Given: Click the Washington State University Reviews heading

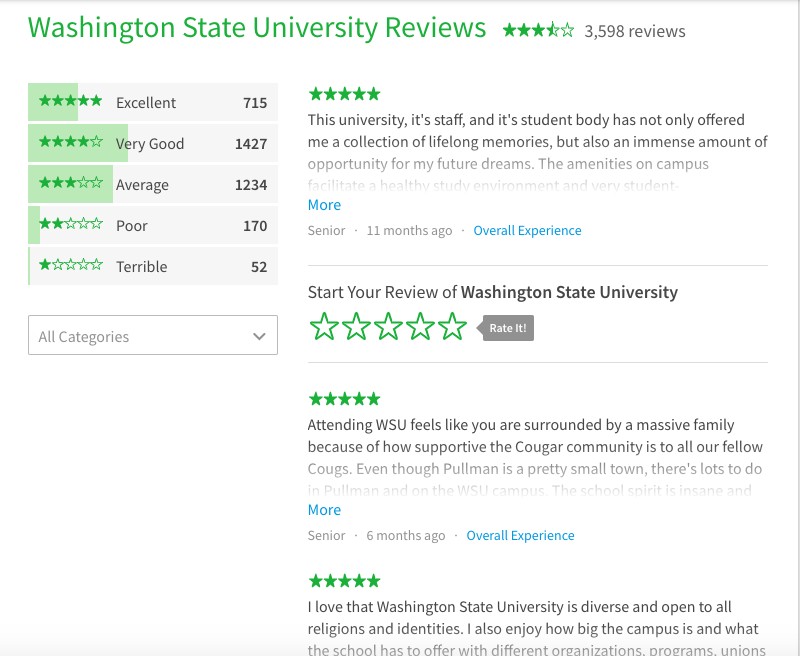Looking at the screenshot, I should click(x=257, y=28).
